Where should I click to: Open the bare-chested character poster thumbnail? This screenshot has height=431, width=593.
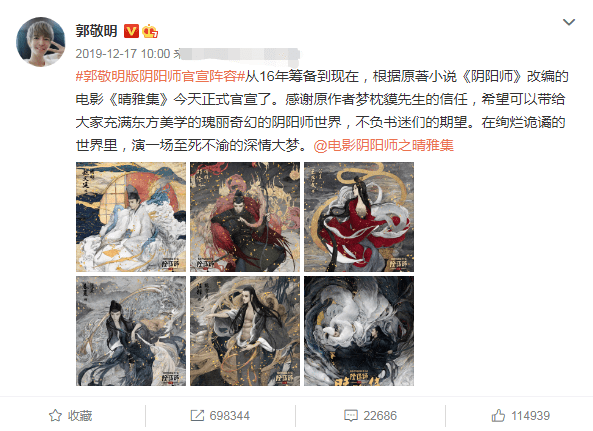pos(245,331)
